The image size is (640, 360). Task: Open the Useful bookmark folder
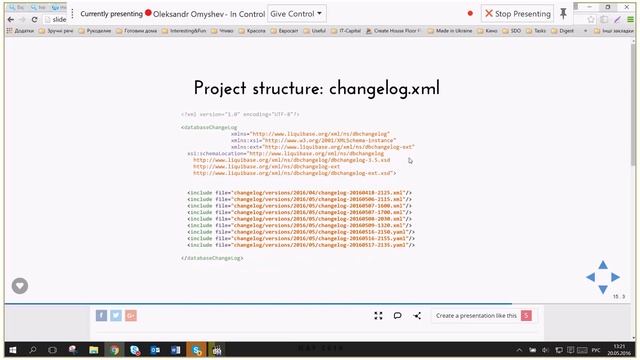pyautogui.click(x=315, y=31)
